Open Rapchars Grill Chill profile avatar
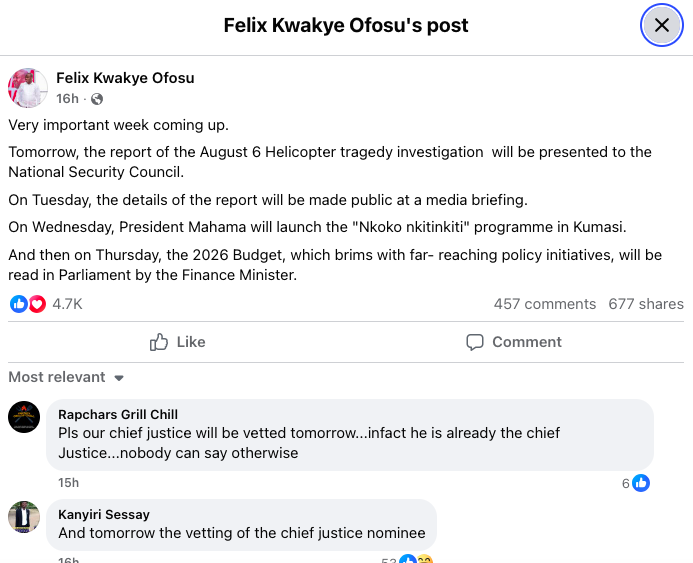Viewport: 693px width, 563px height. coord(24,417)
